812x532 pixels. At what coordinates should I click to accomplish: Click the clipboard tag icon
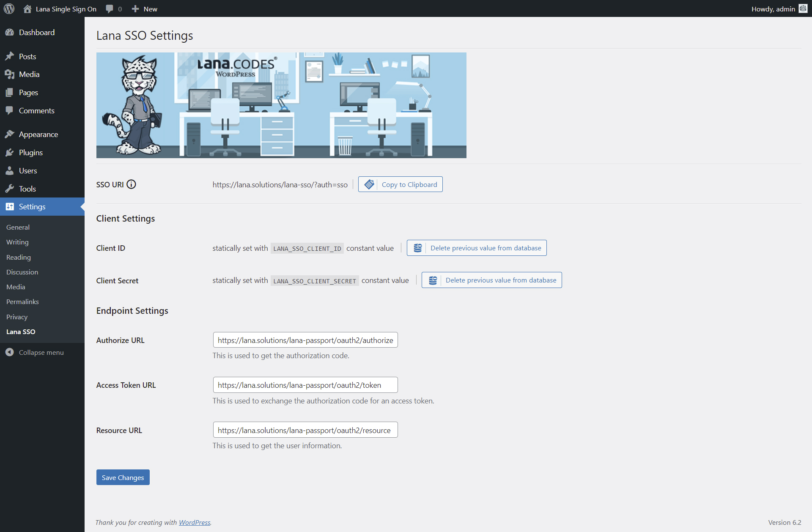click(369, 184)
